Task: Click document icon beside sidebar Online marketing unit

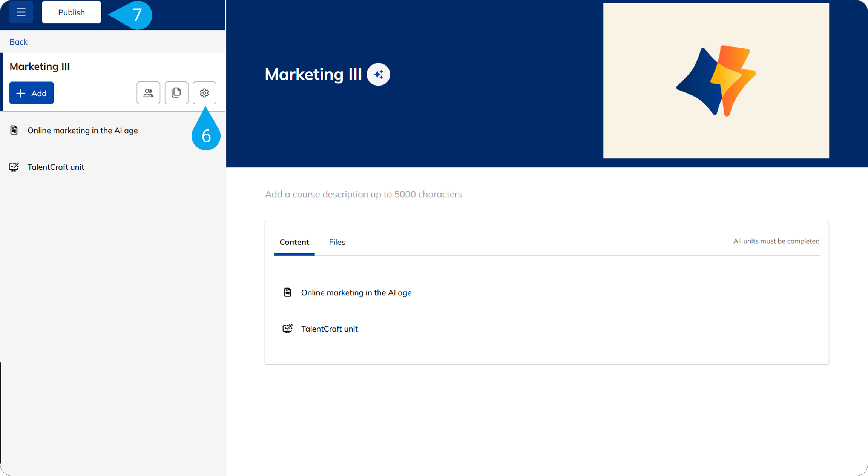Action: 14,130
